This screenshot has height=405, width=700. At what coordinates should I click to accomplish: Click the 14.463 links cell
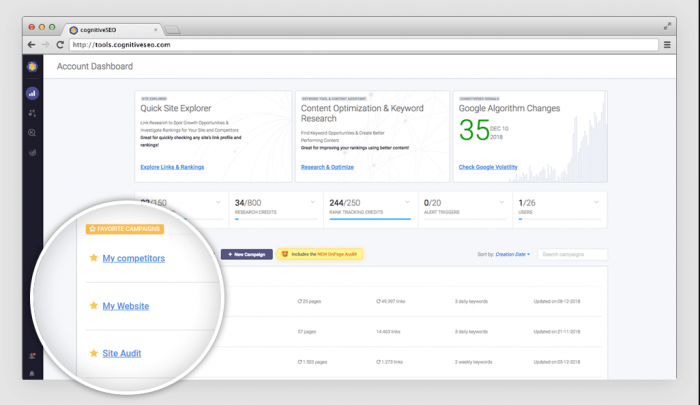click(x=388, y=332)
